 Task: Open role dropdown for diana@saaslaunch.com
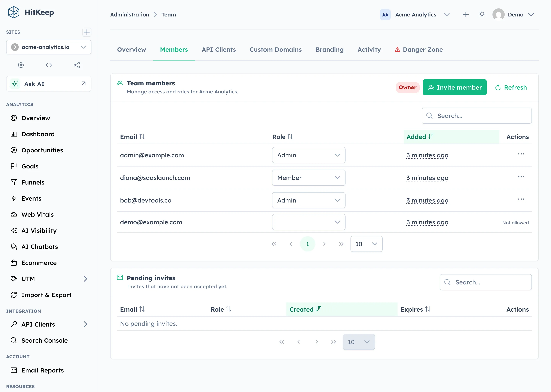pyautogui.click(x=309, y=178)
